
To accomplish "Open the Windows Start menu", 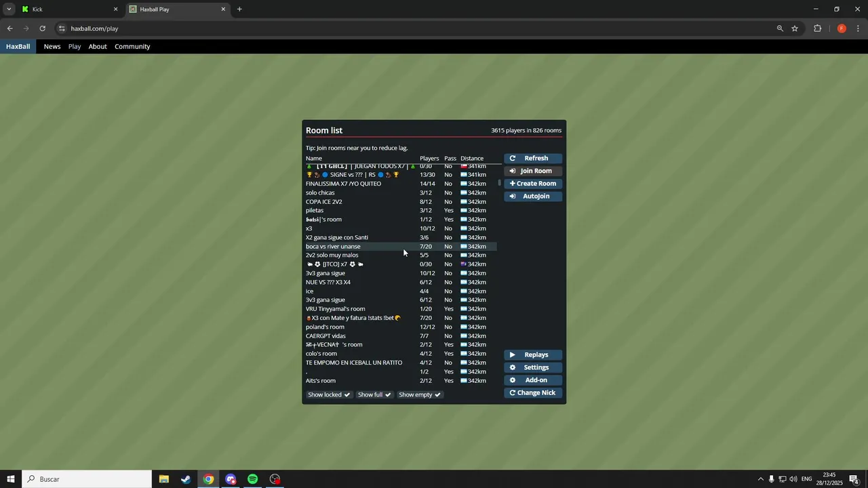I will (x=11, y=479).
